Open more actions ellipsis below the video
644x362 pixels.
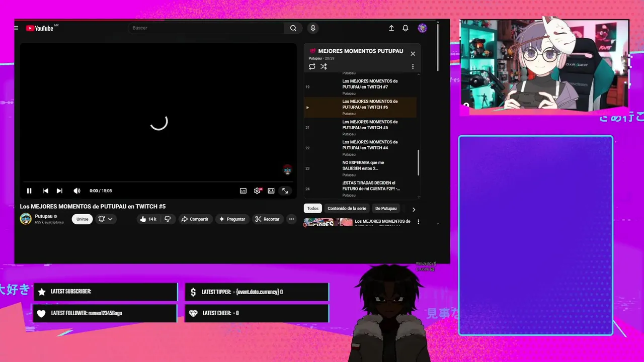pos(291,219)
